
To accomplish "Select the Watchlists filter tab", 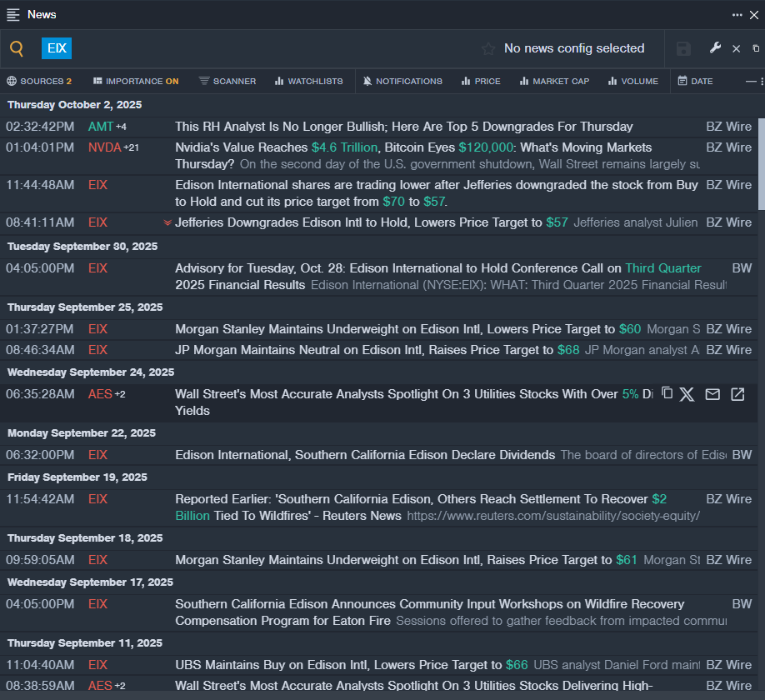I will tap(308, 81).
